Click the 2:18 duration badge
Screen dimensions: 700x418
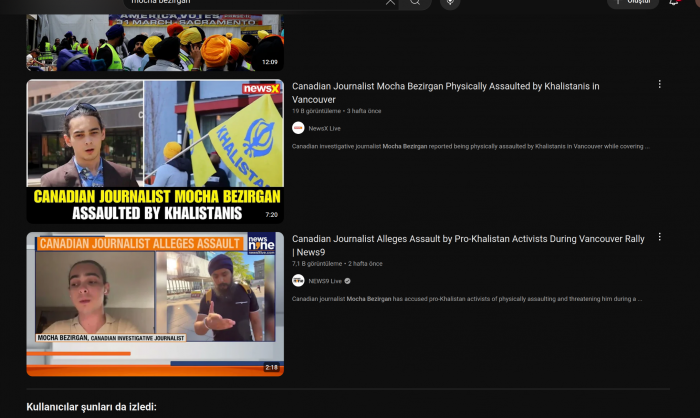pos(271,368)
